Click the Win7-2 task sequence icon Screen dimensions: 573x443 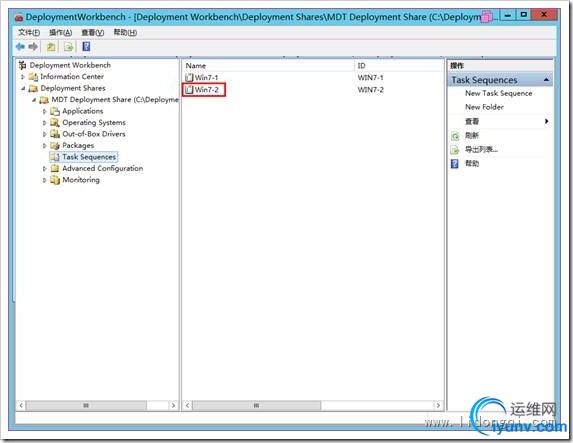point(189,90)
